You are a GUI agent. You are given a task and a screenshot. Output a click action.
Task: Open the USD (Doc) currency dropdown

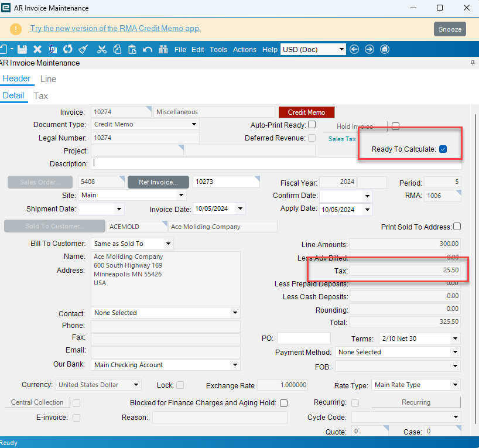pyautogui.click(x=341, y=49)
